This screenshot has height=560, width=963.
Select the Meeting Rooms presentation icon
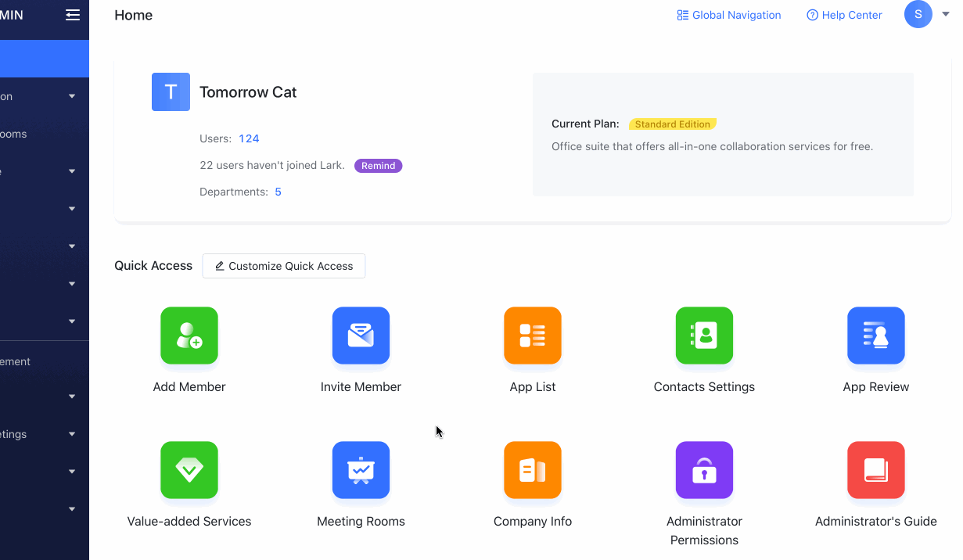point(361,470)
